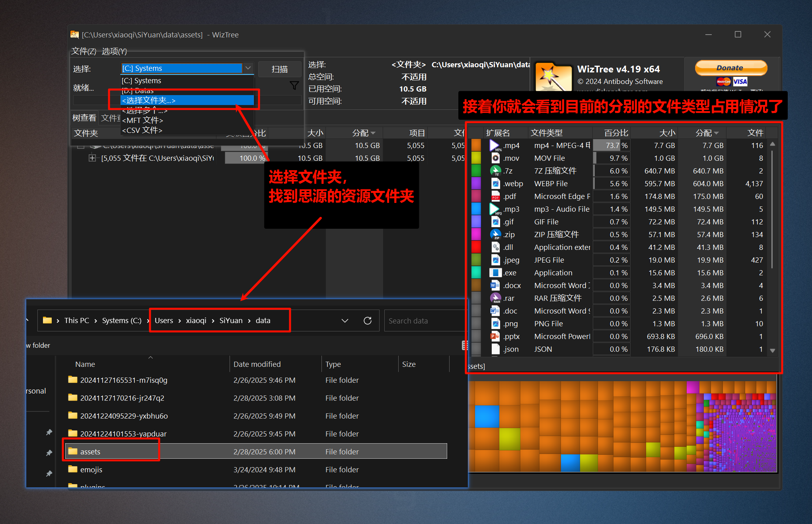Switch to the 树查看 tab
Screen dimensions: 812x524
[x=84, y=118]
